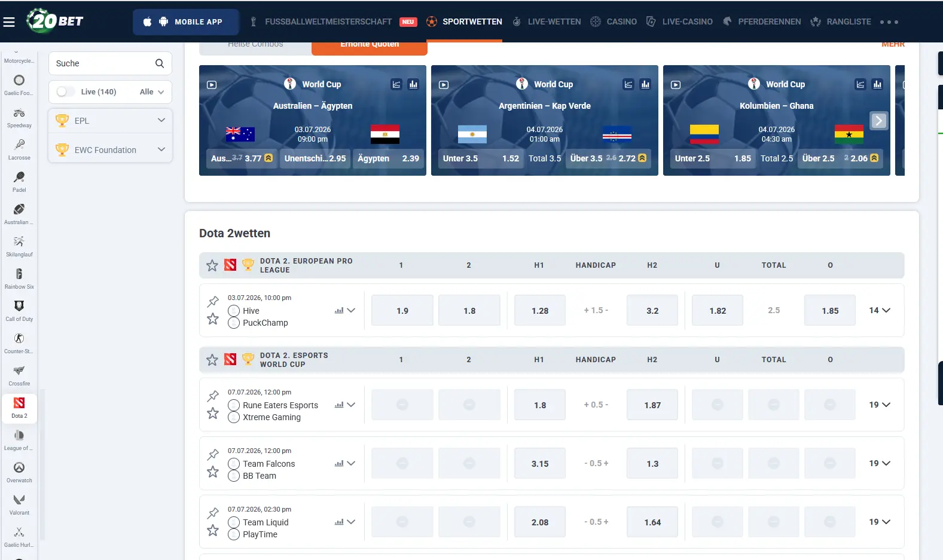The image size is (943, 560).
Task: Select BB Team radio circle
Action: click(x=234, y=476)
